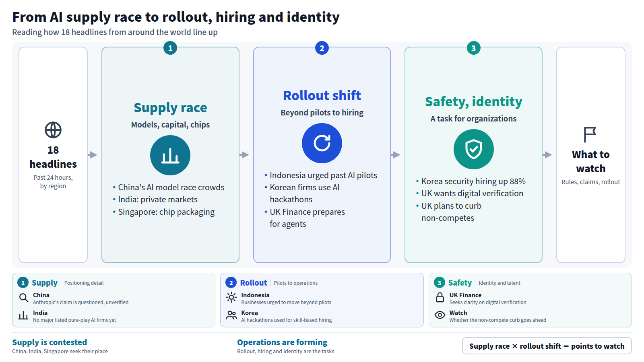
Task: Click the eye icon beside Watch
Action: tap(440, 315)
